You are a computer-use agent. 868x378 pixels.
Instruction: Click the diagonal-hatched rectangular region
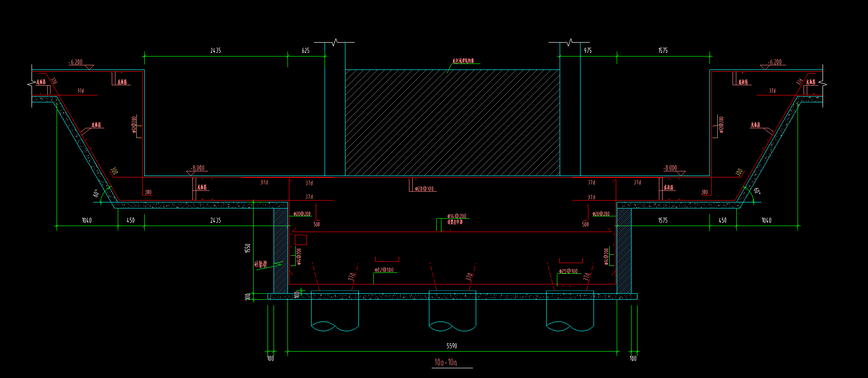[452, 123]
